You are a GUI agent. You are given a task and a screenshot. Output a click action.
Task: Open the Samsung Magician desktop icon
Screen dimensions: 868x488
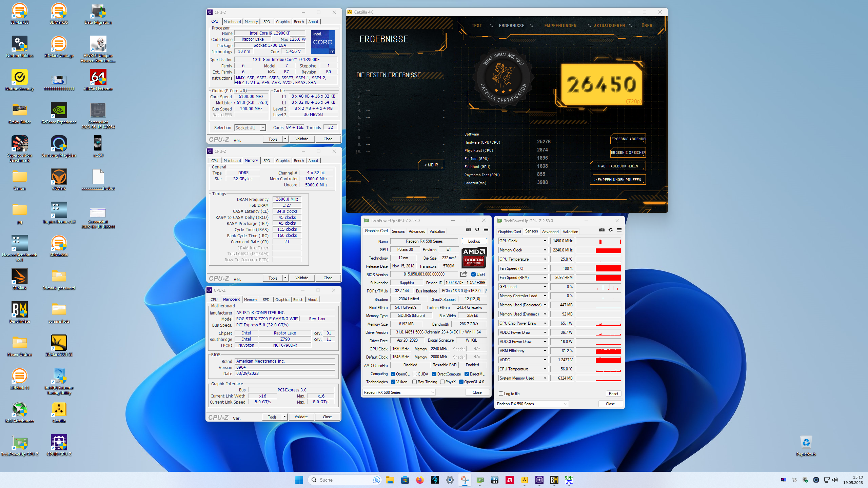[59, 147]
